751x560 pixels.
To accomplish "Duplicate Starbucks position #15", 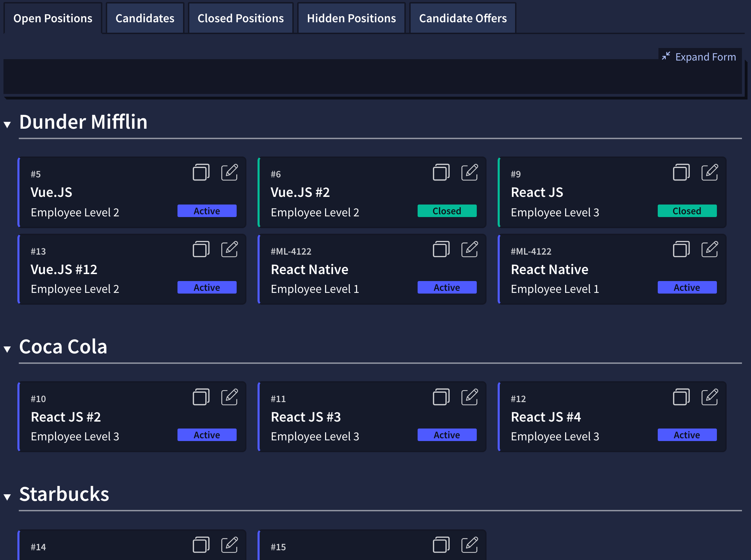I will coord(441,545).
